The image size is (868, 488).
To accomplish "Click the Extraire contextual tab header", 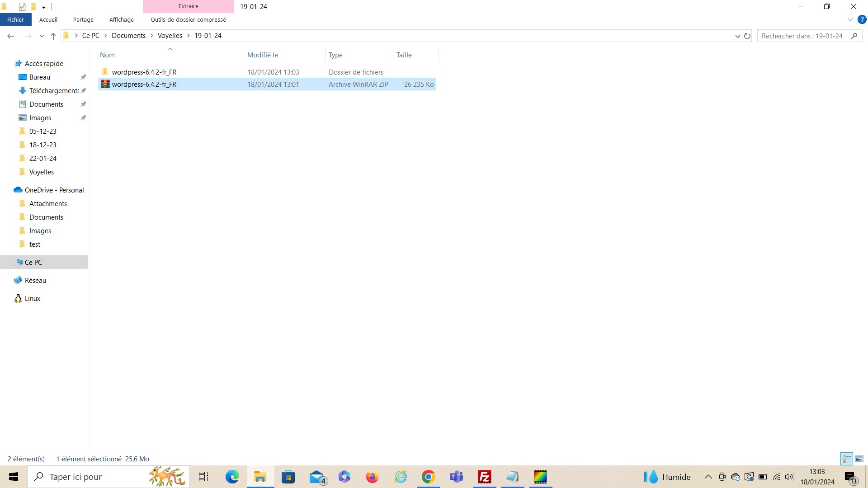I will point(189,6).
